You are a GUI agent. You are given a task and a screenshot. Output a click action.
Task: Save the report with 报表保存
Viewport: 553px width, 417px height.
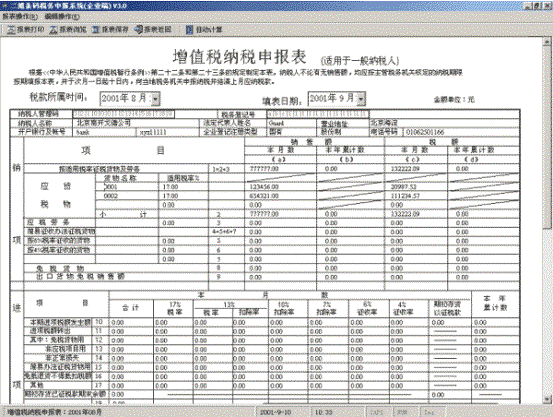click(110, 30)
